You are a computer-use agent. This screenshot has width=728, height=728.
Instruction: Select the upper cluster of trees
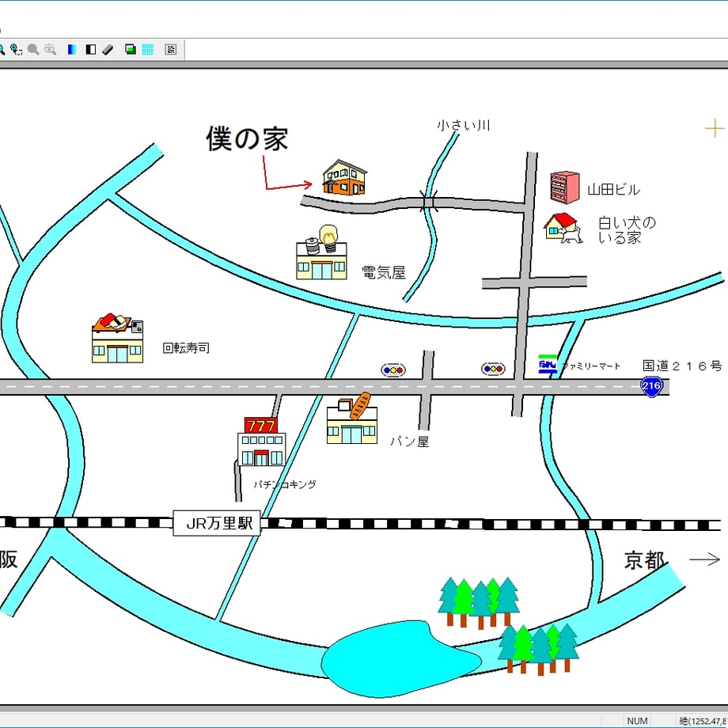(479, 603)
